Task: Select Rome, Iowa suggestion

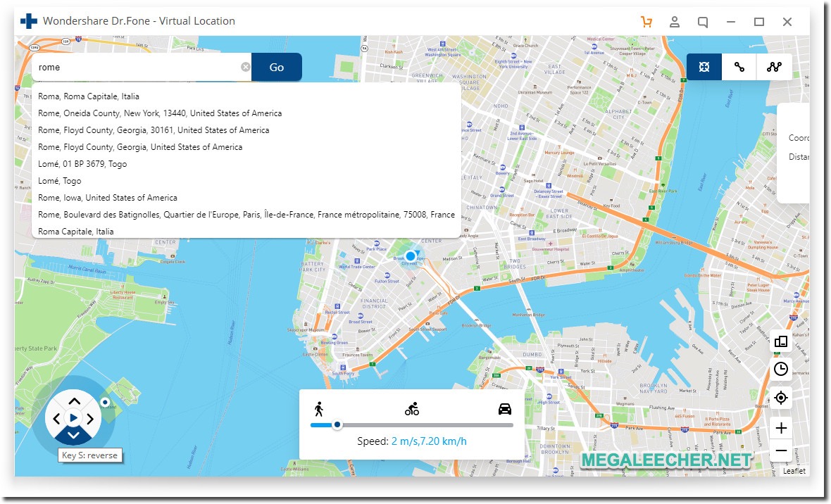Action: [246, 198]
